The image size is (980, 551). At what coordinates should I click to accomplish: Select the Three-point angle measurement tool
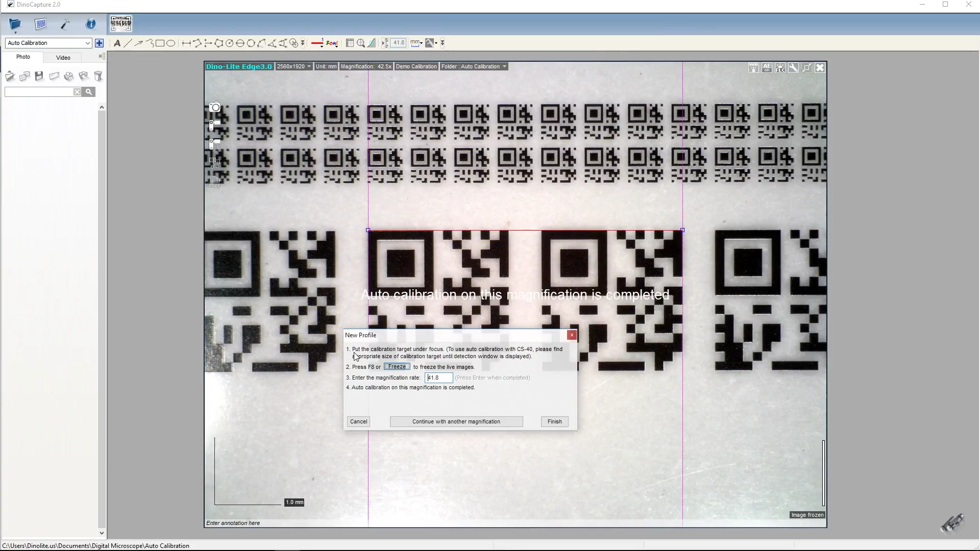(272, 43)
